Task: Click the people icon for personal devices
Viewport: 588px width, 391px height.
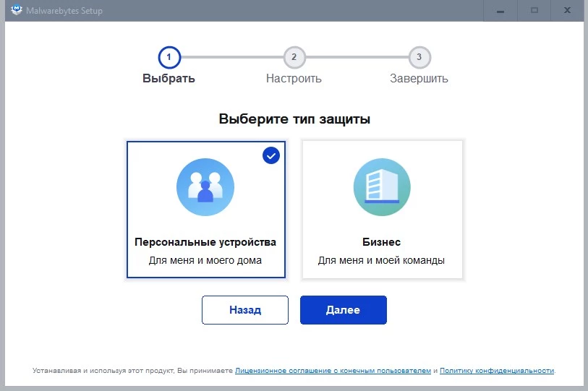Action: [205, 187]
